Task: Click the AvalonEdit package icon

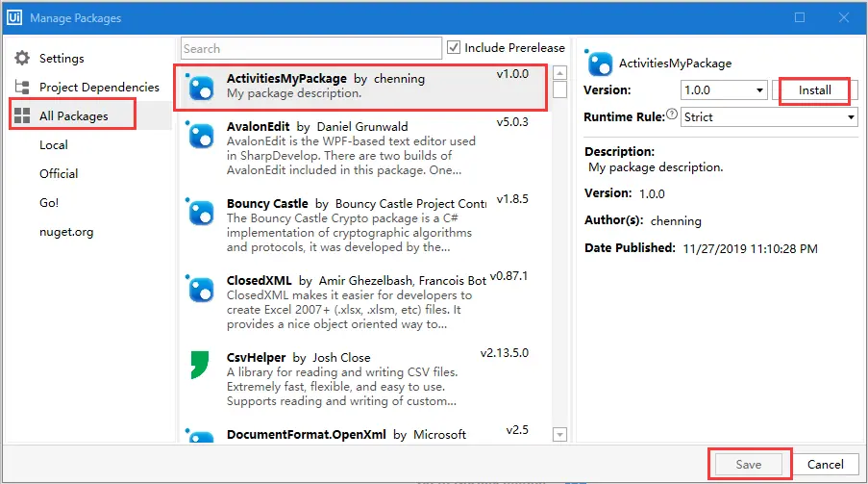Action: coord(200,135)
